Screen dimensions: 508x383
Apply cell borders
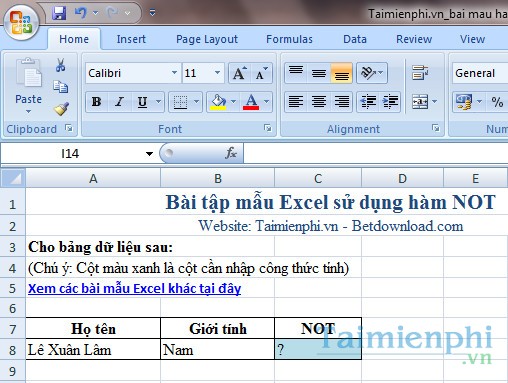[180, 102]
